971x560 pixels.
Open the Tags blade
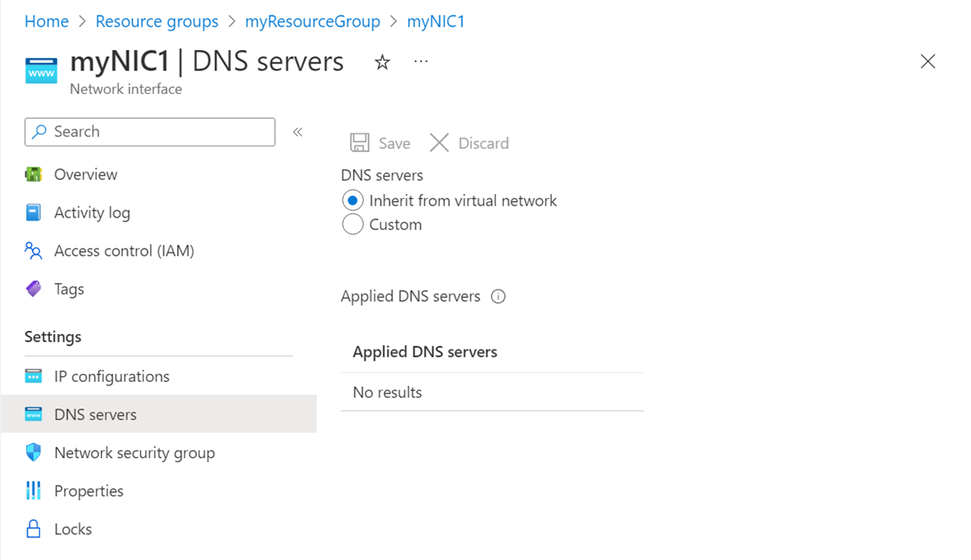click(69, 289)
